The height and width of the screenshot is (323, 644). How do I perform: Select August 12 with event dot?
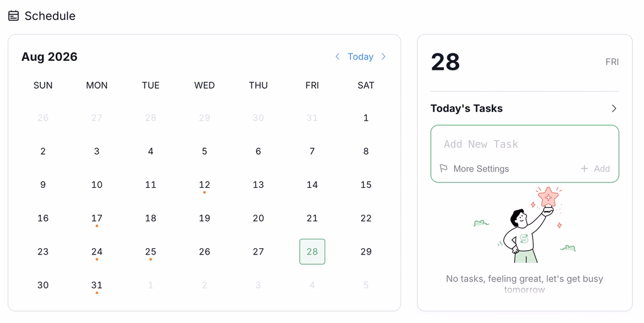(204, 185)
